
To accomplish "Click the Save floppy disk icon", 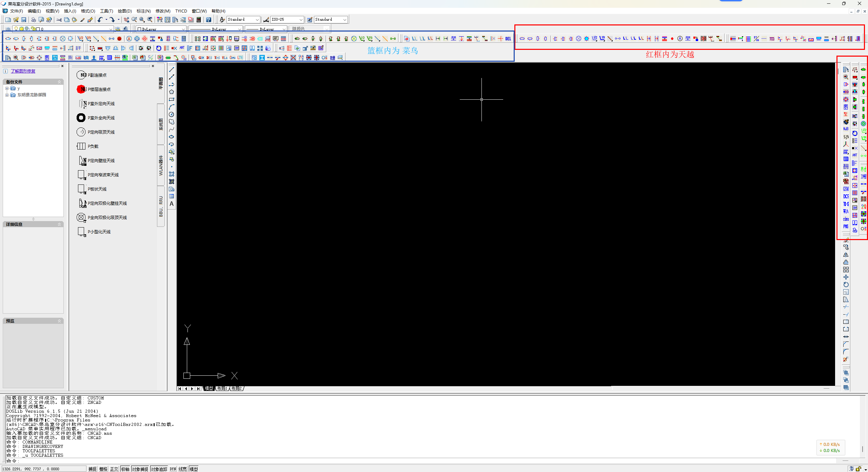I will (x=24, y=20).
